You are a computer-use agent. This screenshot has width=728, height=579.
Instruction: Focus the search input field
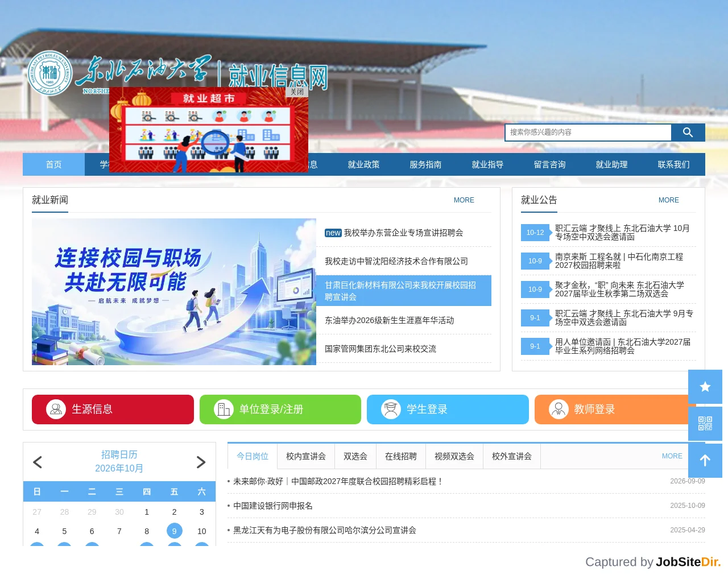[x=588, y=133]
